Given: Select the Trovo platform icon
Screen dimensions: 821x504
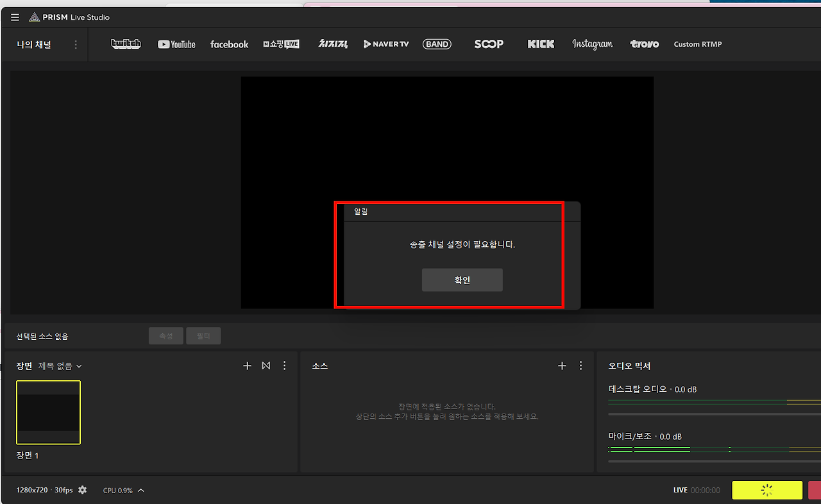Looking at the screenshot, I should (x=644, y=44).
